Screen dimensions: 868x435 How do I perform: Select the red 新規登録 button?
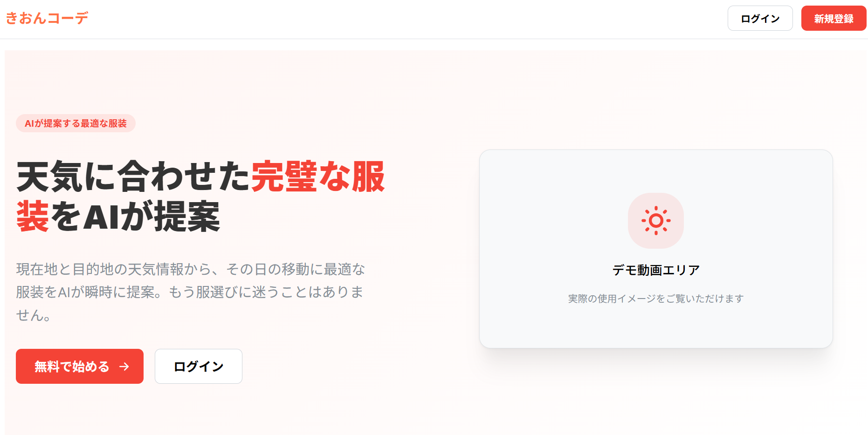coord(834,18)
